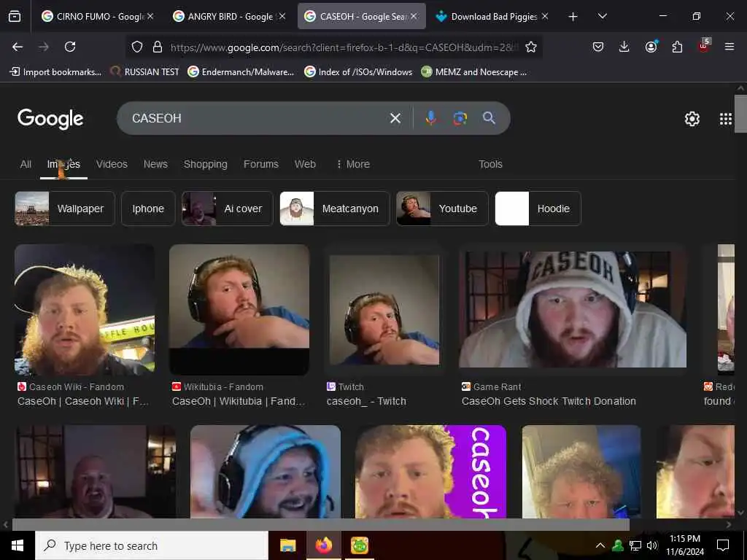Open the Caseoh Wiki Fandom image result
Screen dimensions: 747x560
click(85, 309)
